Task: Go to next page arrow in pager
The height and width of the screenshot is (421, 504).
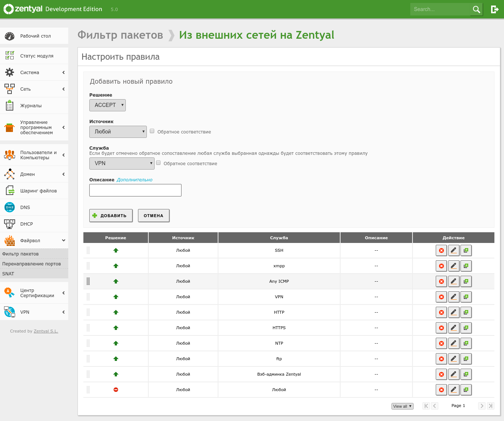Action: click(x=482, y=406)
